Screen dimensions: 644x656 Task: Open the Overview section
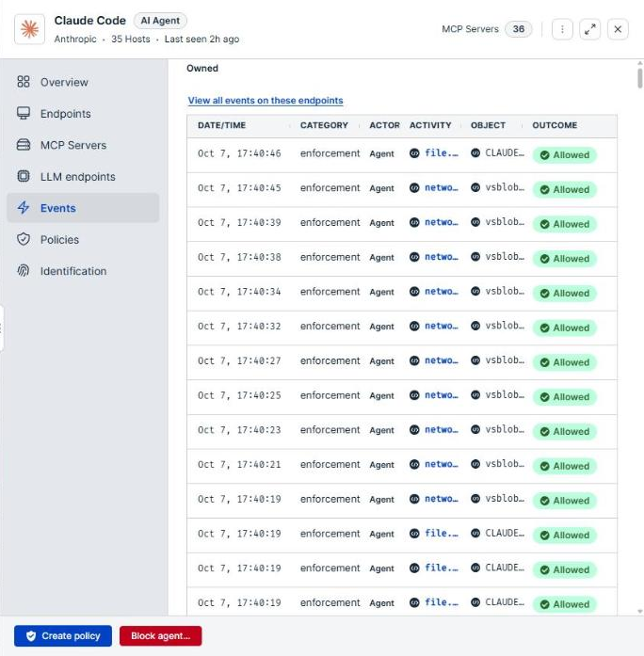coord(83,82)
